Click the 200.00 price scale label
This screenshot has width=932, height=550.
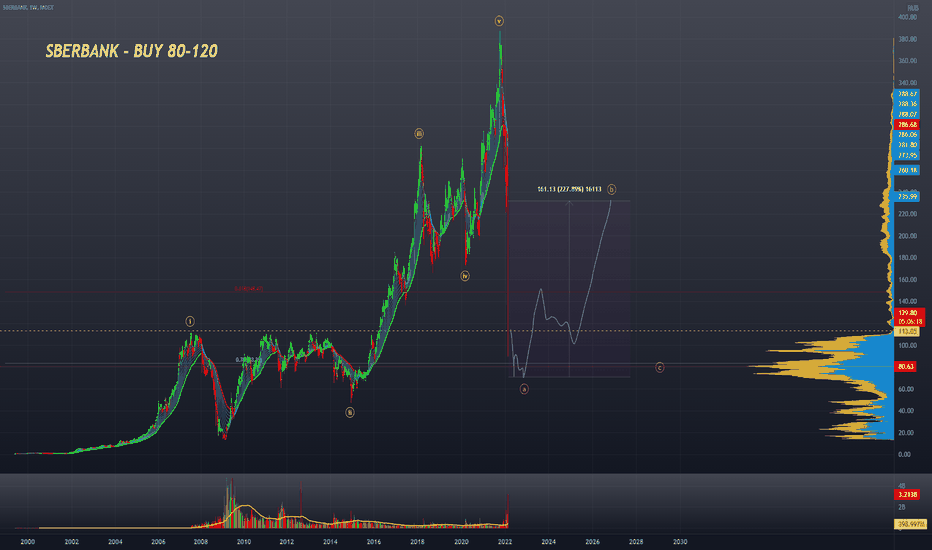pyautogui.click(x=907, y=236)
